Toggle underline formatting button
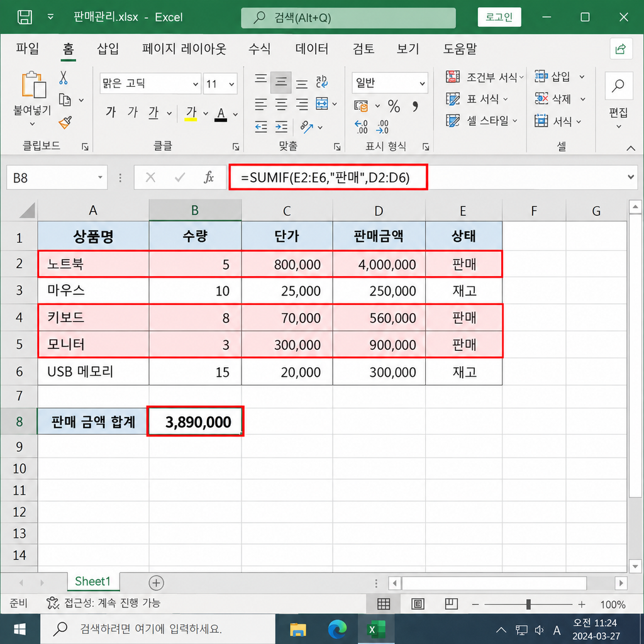 pos(153,112)
